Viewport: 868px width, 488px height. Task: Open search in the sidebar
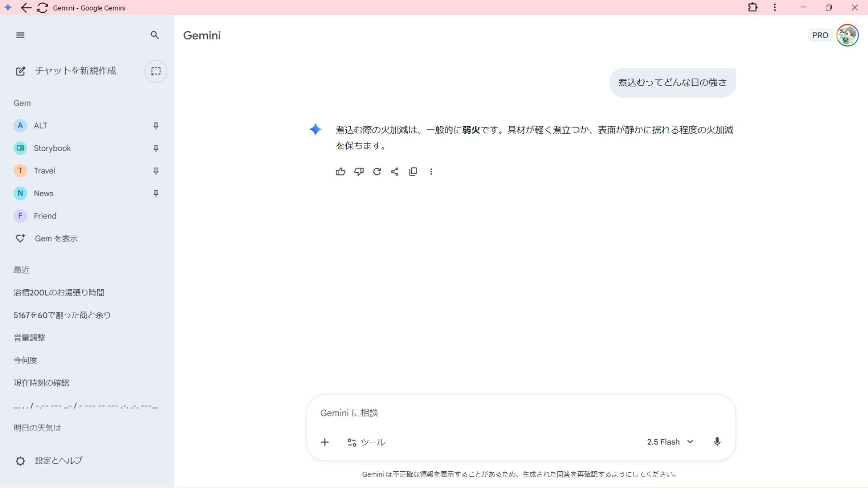(155, 35)
